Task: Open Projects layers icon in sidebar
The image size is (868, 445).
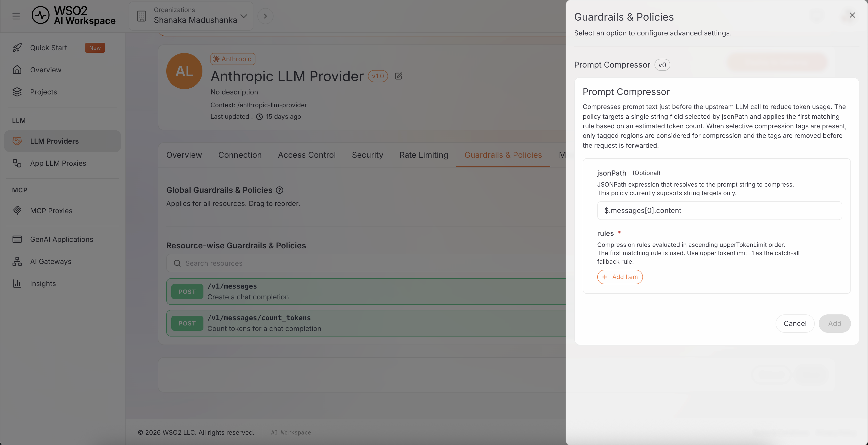Action: [x=17, y=92]
